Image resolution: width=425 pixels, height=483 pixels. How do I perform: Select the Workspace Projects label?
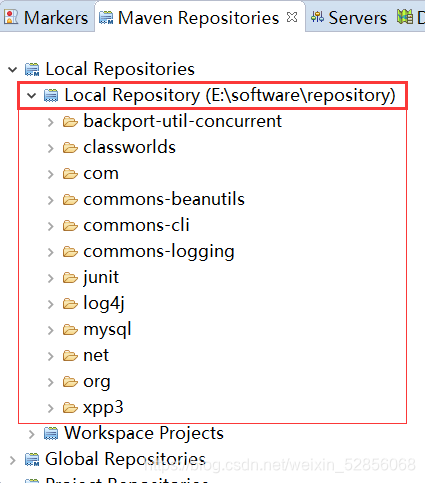(x=144, y=433)
